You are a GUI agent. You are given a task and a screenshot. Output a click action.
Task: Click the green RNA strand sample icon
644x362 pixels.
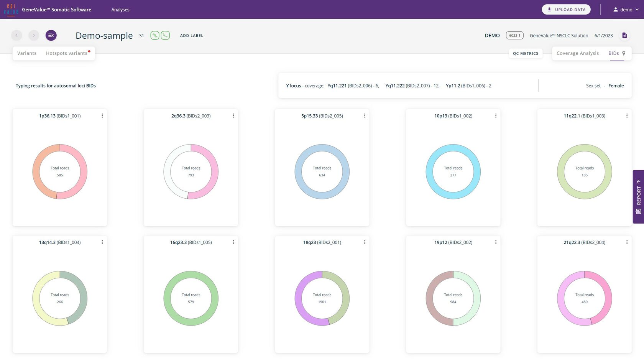[165, 35]
